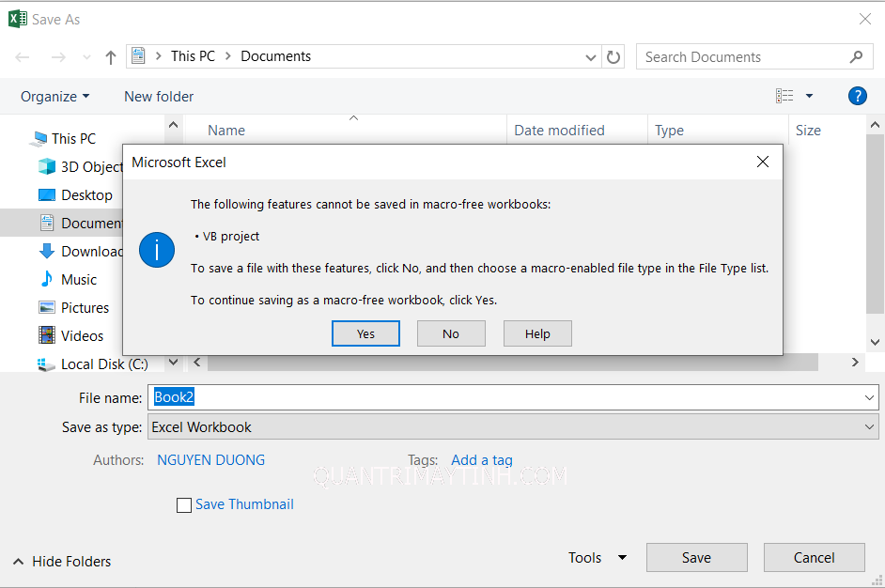The width and height of the screenshot is (885, 588).
Task: Open help with the blue question mark
Action: click(x=858, y=96)
